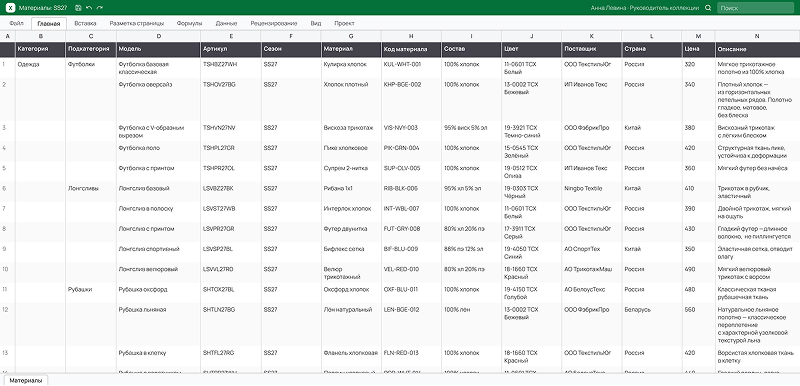This screenshot has height=386, width=800.
Task: Select article cell LSVSP27BL
Action: click(231, 252)
